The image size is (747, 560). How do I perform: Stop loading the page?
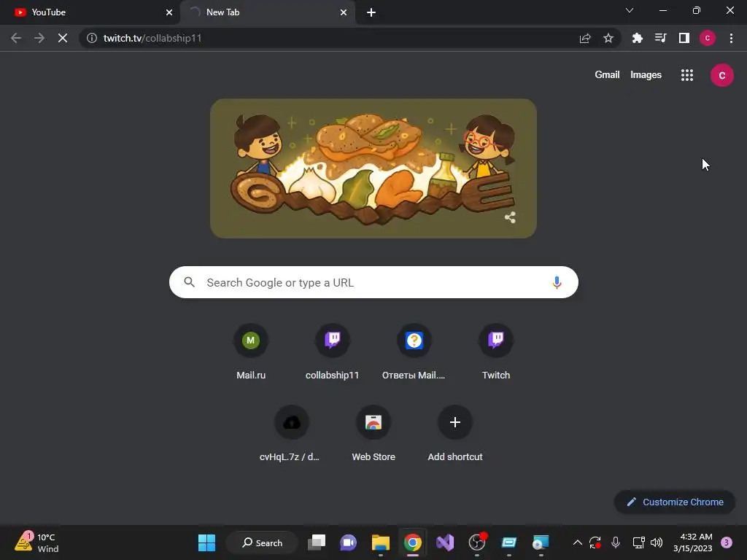point(63,38)
